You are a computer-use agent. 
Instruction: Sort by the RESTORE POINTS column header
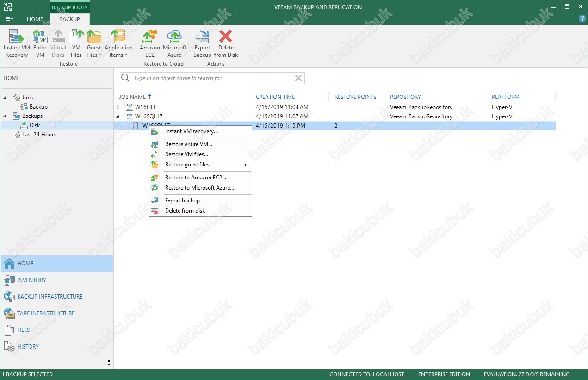(x=355, y=97)
